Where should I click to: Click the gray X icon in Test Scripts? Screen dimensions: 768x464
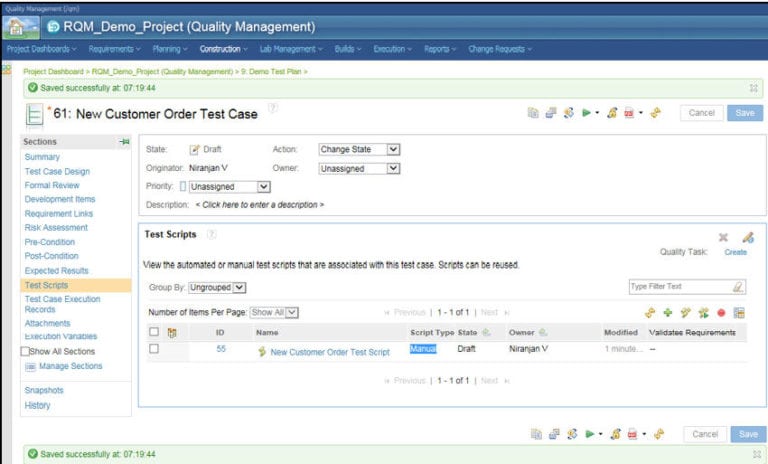[x=723, y=237]
